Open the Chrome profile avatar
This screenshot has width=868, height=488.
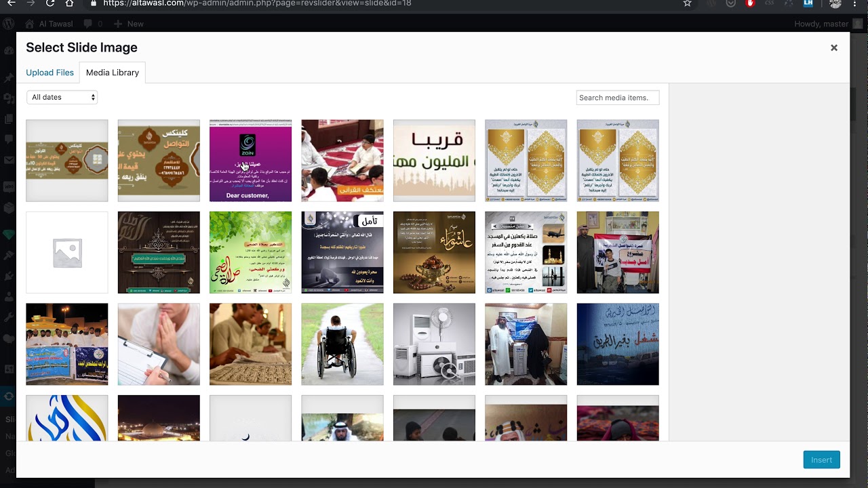tap(835, 3)
